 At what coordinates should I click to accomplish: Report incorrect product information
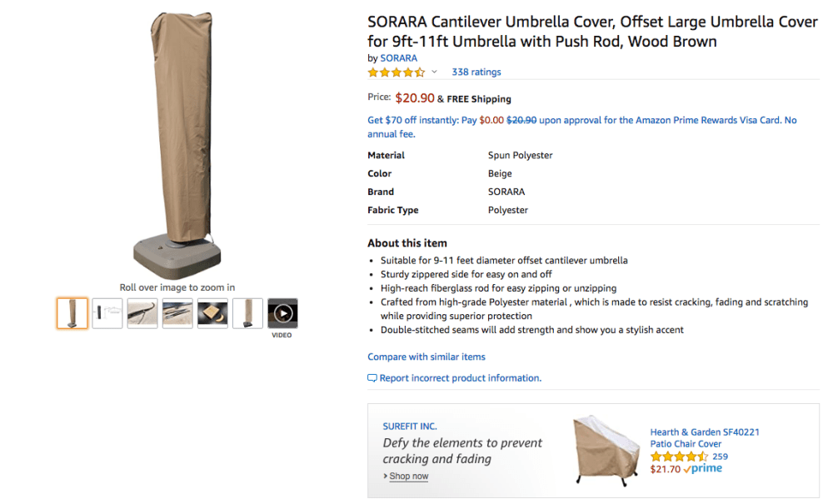click(460, 378)
